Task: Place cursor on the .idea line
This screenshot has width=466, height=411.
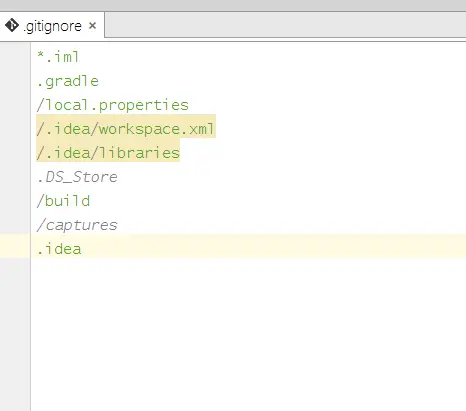Action: 59,249
